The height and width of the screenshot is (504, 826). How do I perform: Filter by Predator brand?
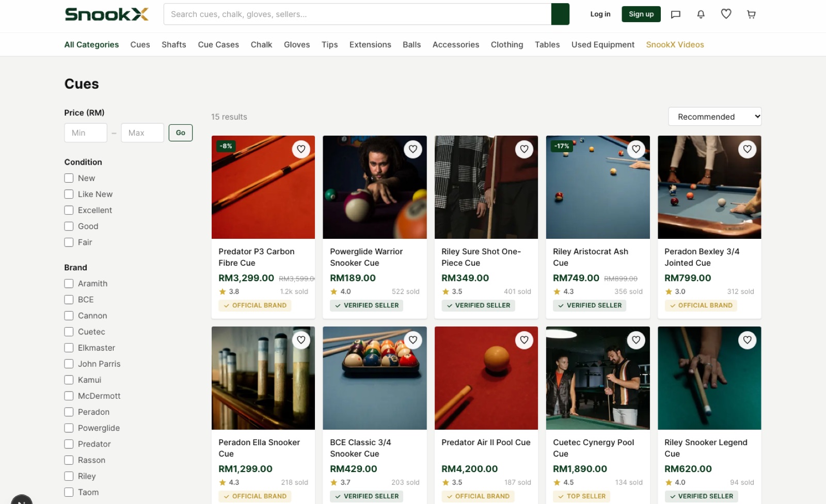click(69, 444)
